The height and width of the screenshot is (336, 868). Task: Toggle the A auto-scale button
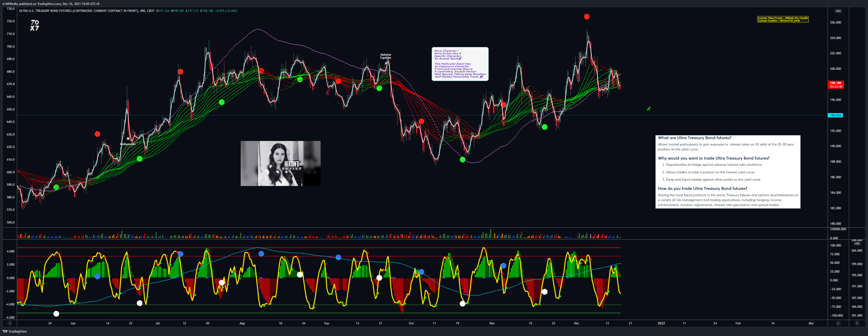point(838,323)
